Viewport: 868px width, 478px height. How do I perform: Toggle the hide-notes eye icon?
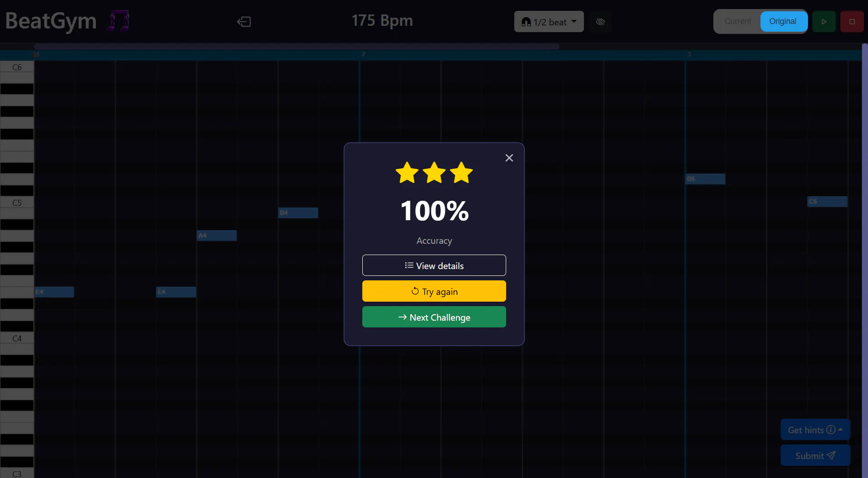coord(600,22)
